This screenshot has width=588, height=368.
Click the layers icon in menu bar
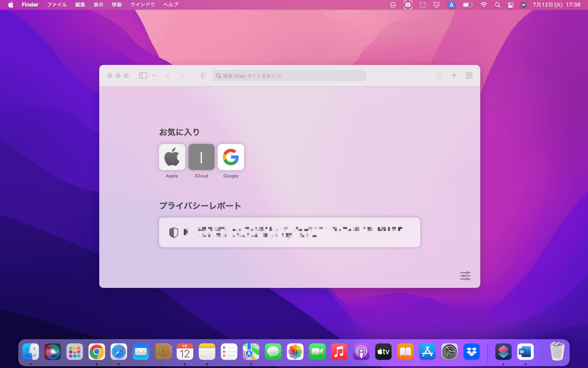point(393,5)
